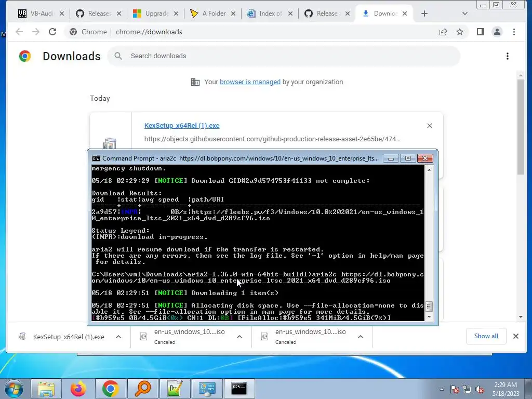
Task: Click Downloads page scroll down arrow
Action: coord(521,317)
